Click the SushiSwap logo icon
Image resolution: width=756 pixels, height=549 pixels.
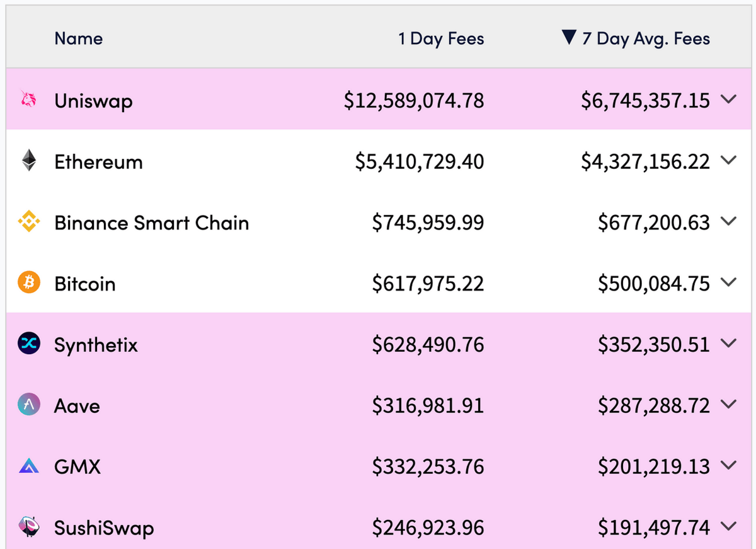(x=28, y=527)
